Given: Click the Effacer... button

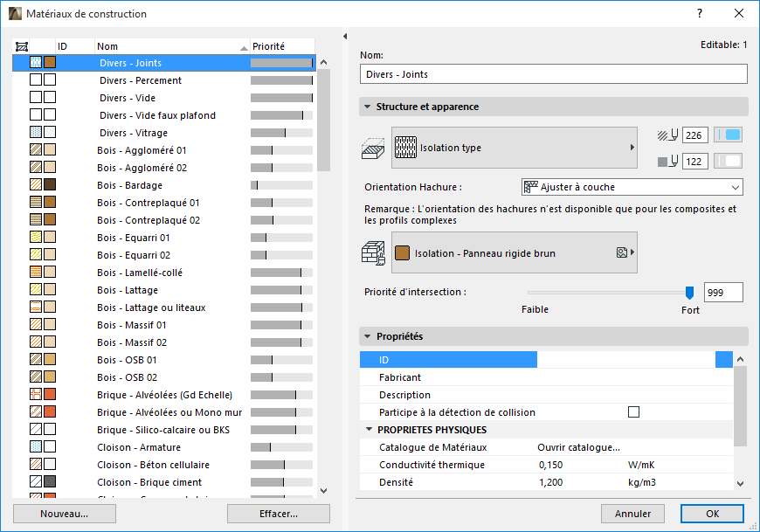Looking at the screenshot, I should pyautogui.click(x=279, y=514).
